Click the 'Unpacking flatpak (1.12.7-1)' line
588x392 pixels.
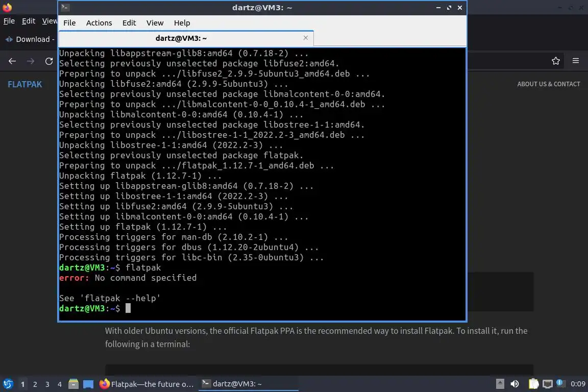tap(140, 176)
